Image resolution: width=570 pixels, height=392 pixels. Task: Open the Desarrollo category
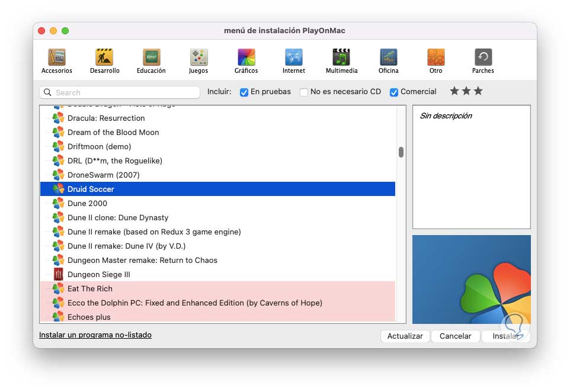104,60
